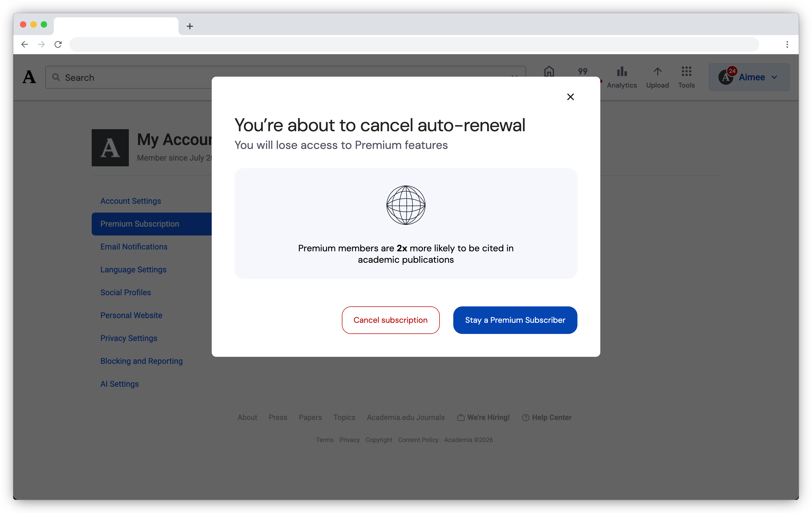Screen dimensions: 812x513
Task: Open Account Settings in sidebar
Action: (x=130, y=201)
